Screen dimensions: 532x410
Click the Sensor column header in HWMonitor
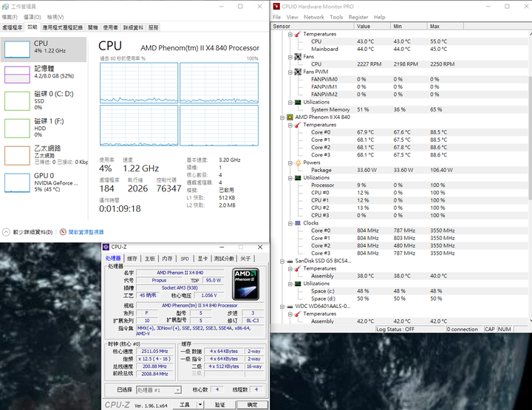click(x=312, y=26)
